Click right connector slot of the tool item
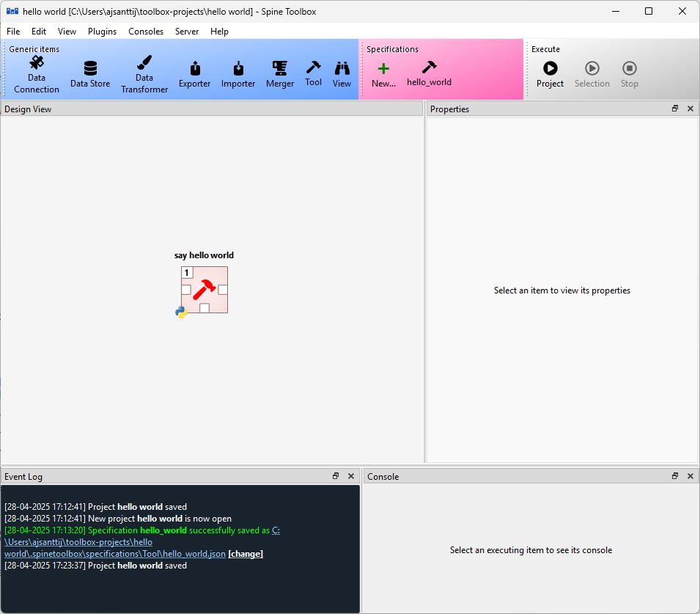Viewport: 700px width, 614px height. click(x=223, y=290)
